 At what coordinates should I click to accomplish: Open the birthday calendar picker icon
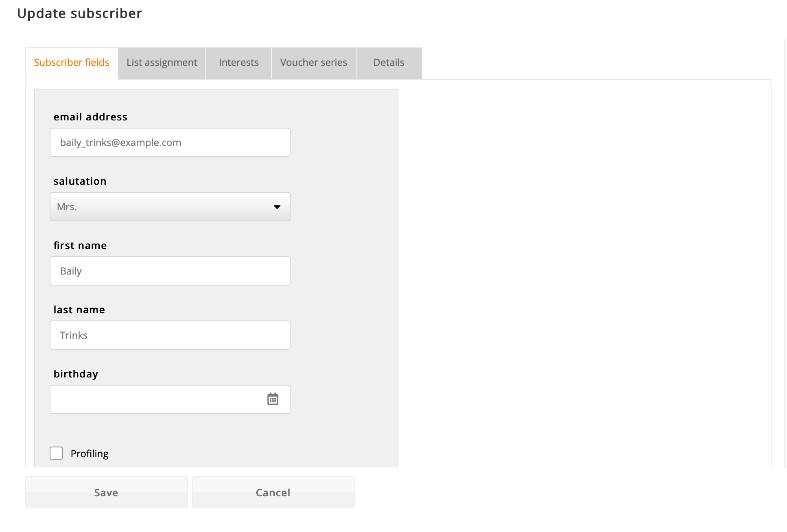[273, 399]
